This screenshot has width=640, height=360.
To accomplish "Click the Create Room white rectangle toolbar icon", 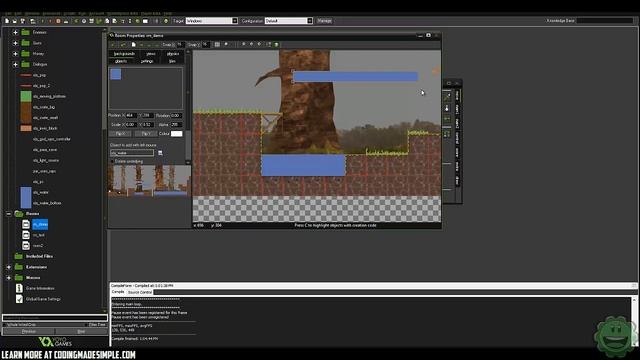I will coord(145,21).
